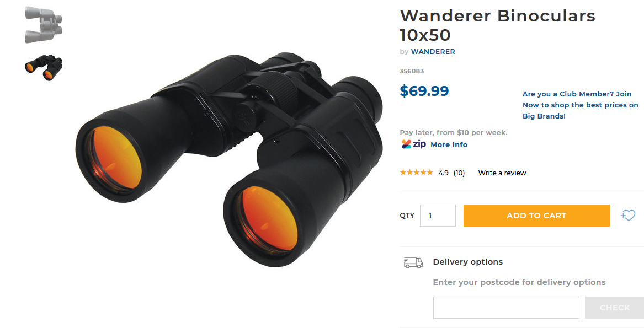Viewport: 644px width, 328px height.
Task: Click the Zip payment logo
Action: [413, 144]
